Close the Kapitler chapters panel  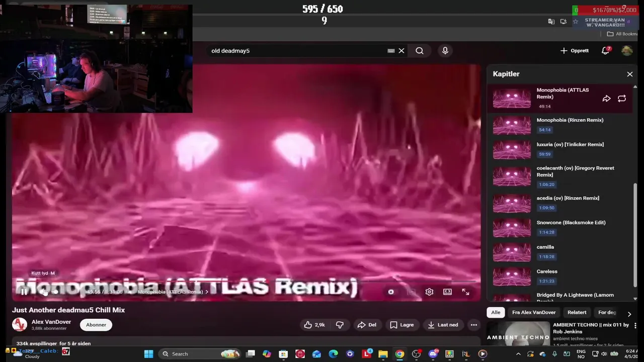pyautogui.click(x=630, y=74)
